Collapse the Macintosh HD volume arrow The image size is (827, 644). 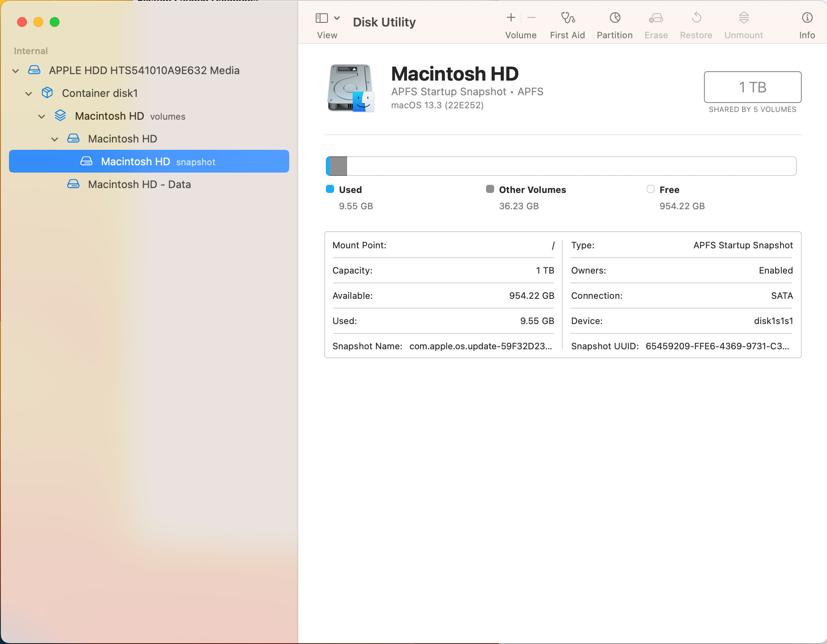tap(55, 139)
